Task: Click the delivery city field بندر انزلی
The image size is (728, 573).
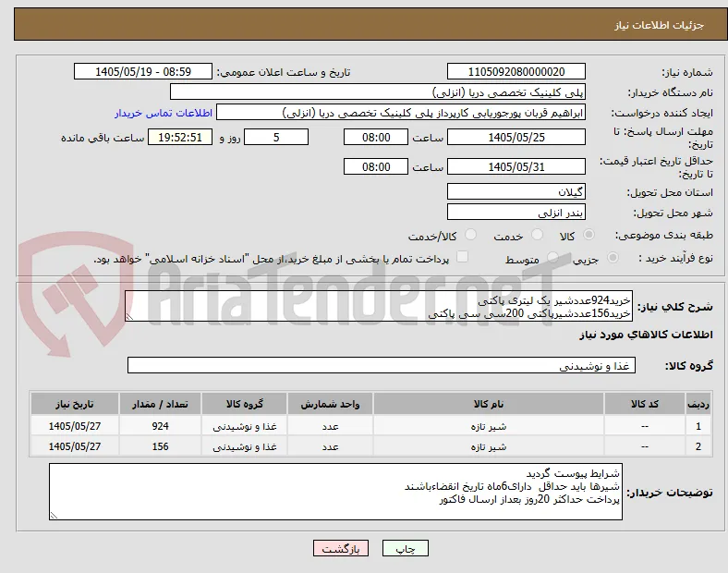Action: (x=516, y=212)
